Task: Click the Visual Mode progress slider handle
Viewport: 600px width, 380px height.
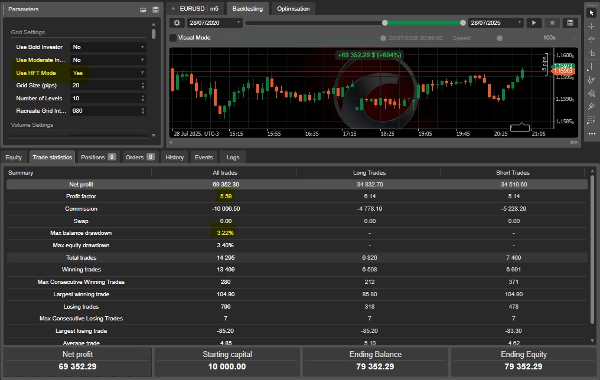Action: tap(383, 38)
